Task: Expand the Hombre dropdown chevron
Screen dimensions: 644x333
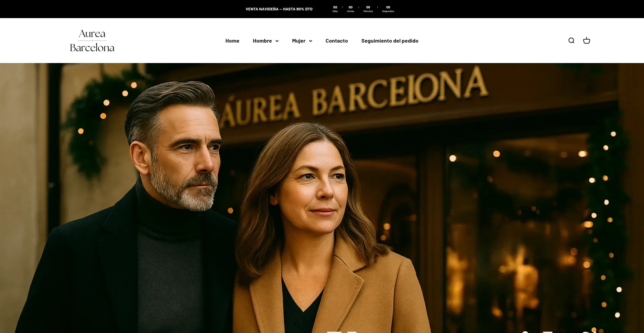Action: coord(277,41)
